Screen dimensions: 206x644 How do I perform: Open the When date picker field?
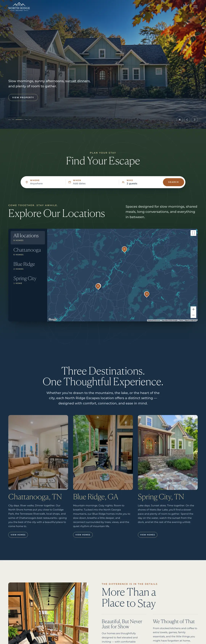pos(92,182)
